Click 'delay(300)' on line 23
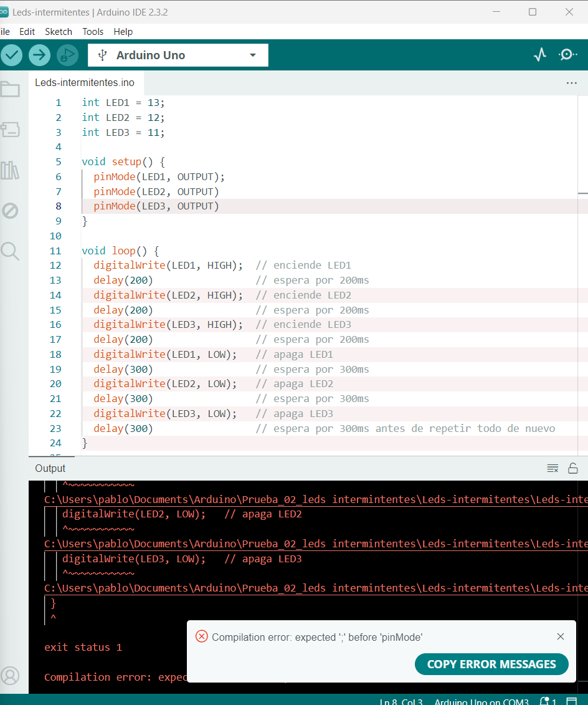Screen dimensions: 588x705 pyautogui.click(x=123, y=428)
